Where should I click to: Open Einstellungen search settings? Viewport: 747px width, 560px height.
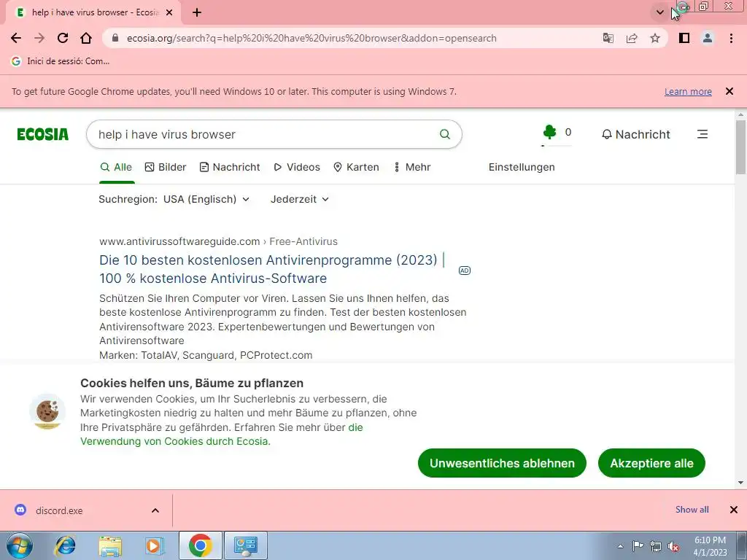coord(522,167)
